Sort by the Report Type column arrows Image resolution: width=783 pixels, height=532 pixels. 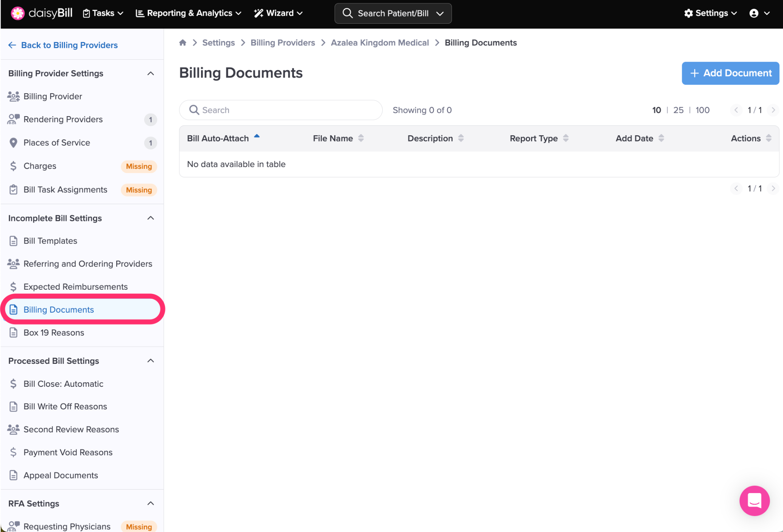565,138
